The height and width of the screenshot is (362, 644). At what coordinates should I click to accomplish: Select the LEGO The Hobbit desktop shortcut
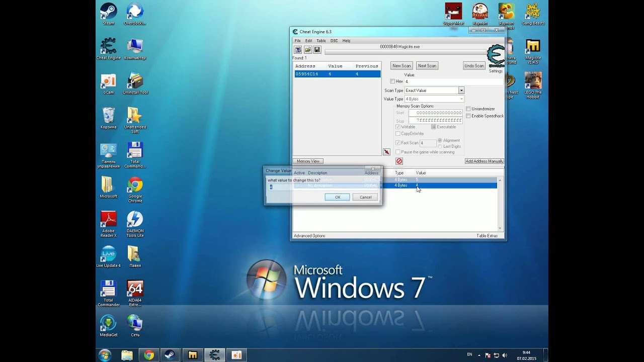click(533, 85)
